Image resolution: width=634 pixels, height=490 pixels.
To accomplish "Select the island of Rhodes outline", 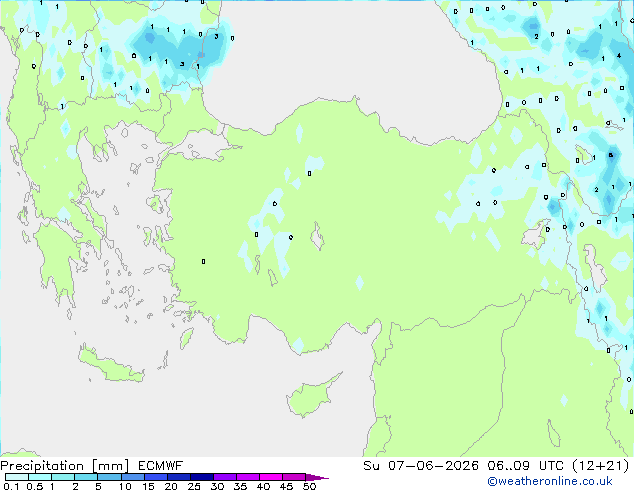I will click(x=186, y=338).
